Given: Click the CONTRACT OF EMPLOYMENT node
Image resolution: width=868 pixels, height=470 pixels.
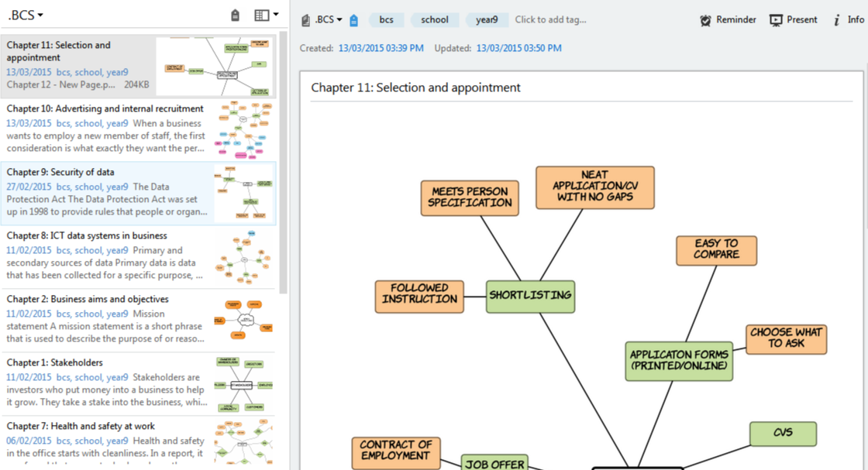Looking at the screenshot, I should click(x=396, y=453).
